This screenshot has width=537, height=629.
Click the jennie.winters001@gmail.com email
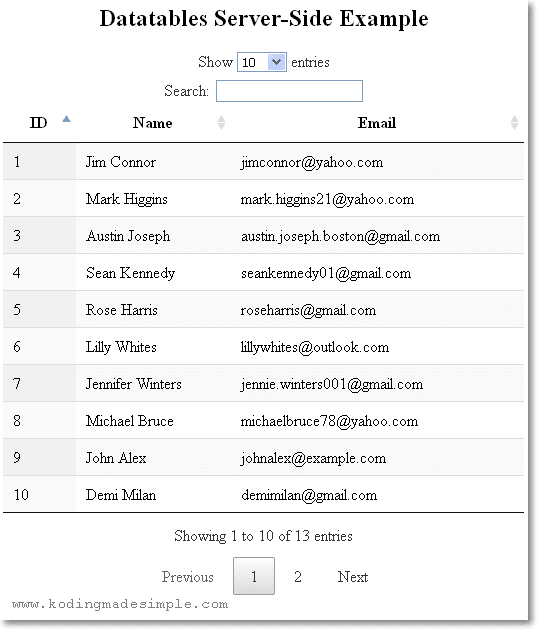[x=331, y=384]
